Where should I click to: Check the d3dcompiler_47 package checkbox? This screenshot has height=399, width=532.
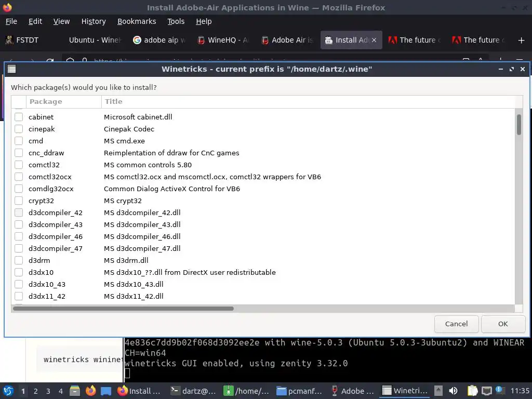pos(19,248)
